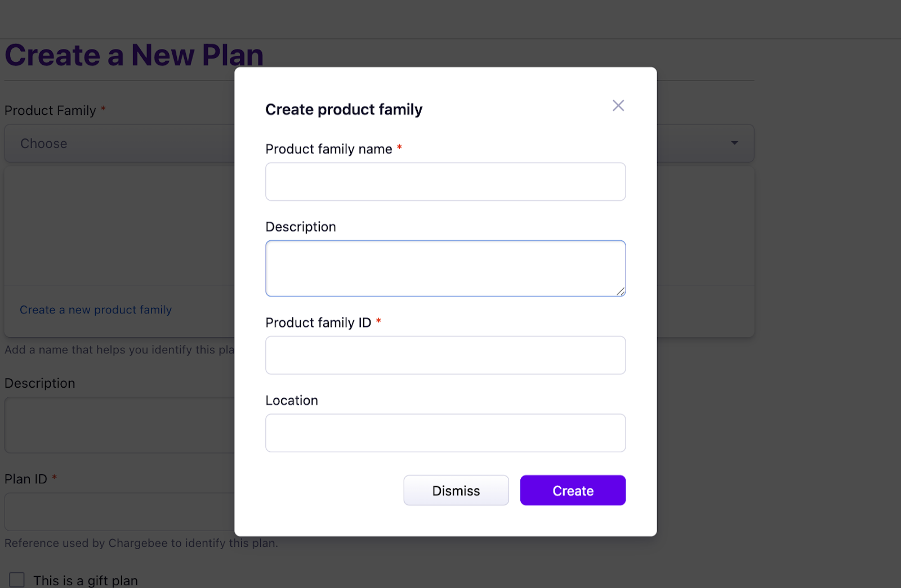Click the Create a New Plan heading
This screenshot has height=588, width=901.
coord(134,55)
